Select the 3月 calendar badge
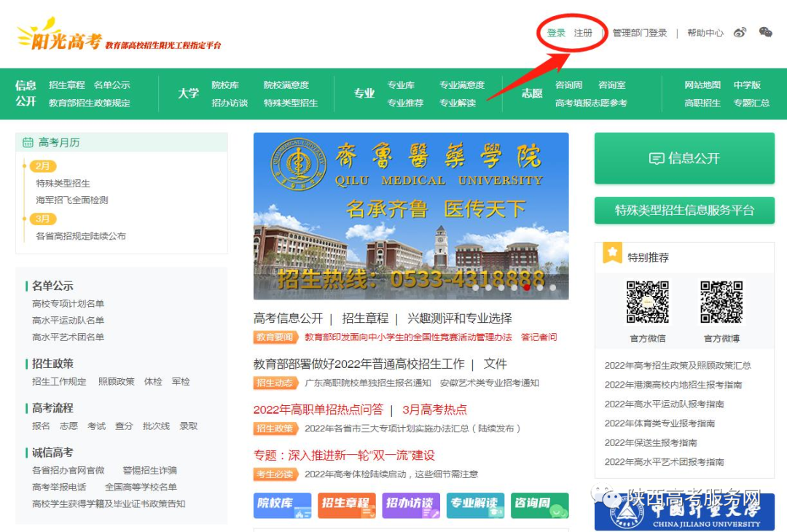This screenshot has height=532, width=787. point(43,219)
